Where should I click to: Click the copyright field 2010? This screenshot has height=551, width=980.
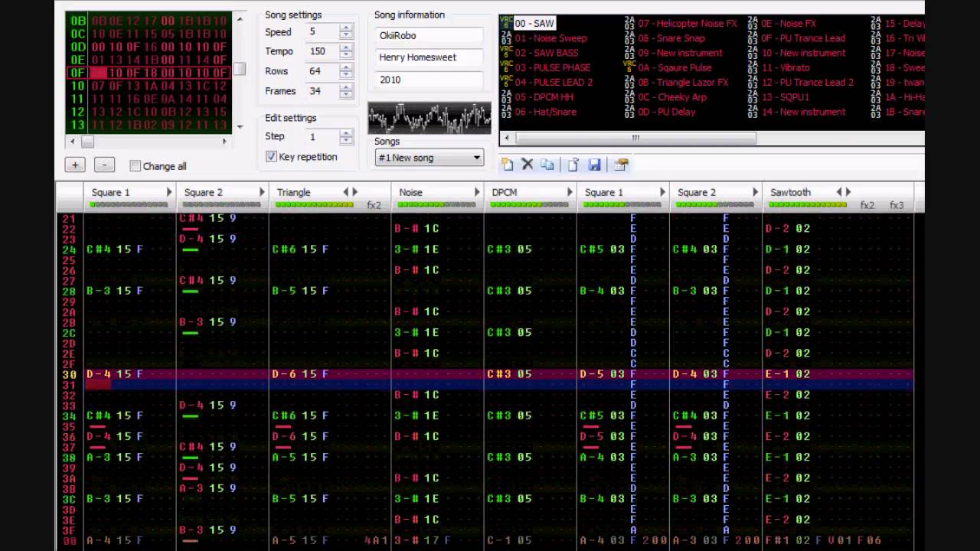point(430,80)
